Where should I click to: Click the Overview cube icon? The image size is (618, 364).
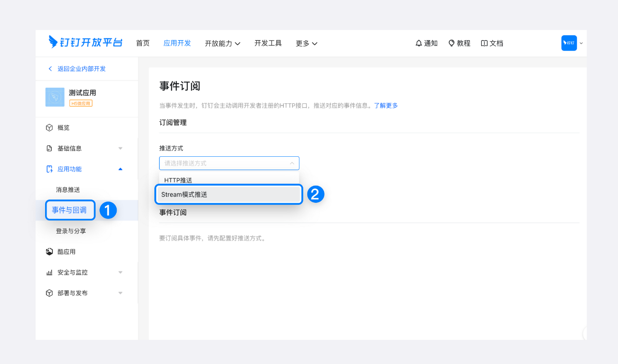tap(49, 128)
